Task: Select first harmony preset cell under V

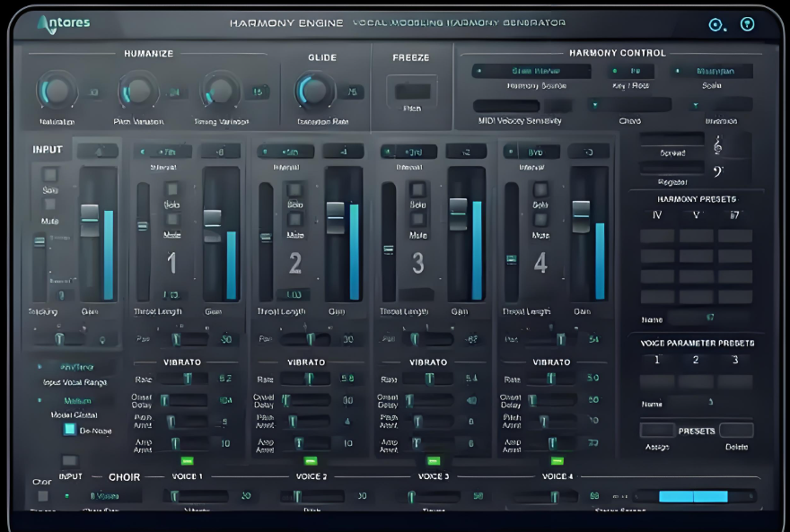Action: (x=697, y=236)
